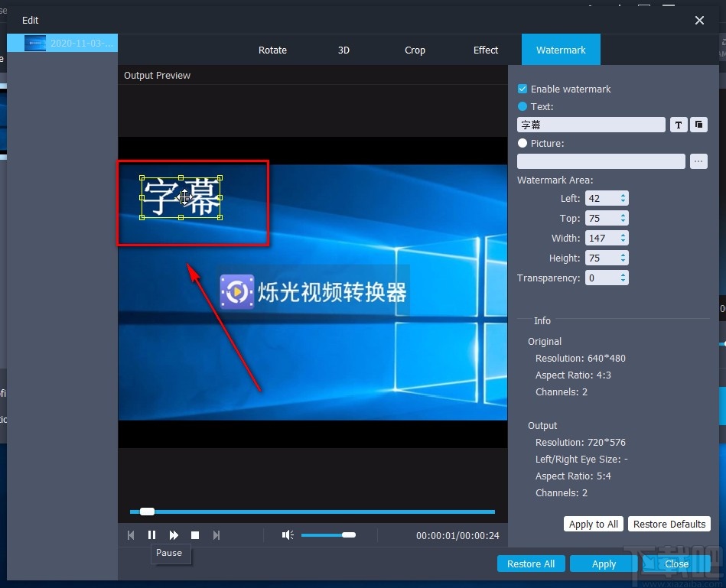Jump to last frame with skip-forward icon
The width and height of the screenshot is (726, 588).
(216, 535)
